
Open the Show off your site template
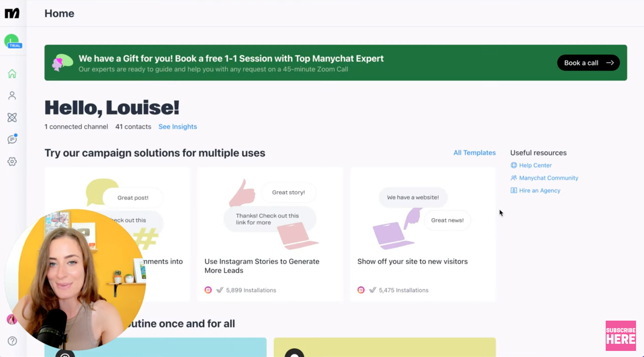click(423, 235)
